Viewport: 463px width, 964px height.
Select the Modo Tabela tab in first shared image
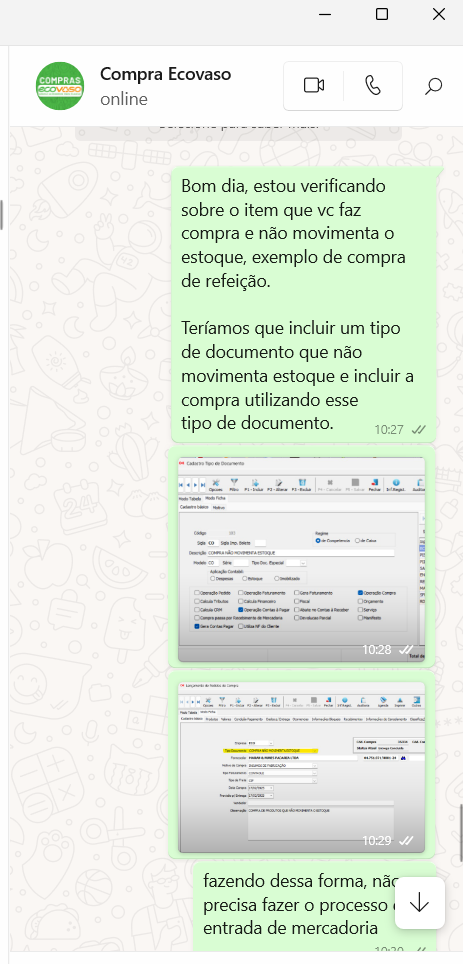coord(190,499)
